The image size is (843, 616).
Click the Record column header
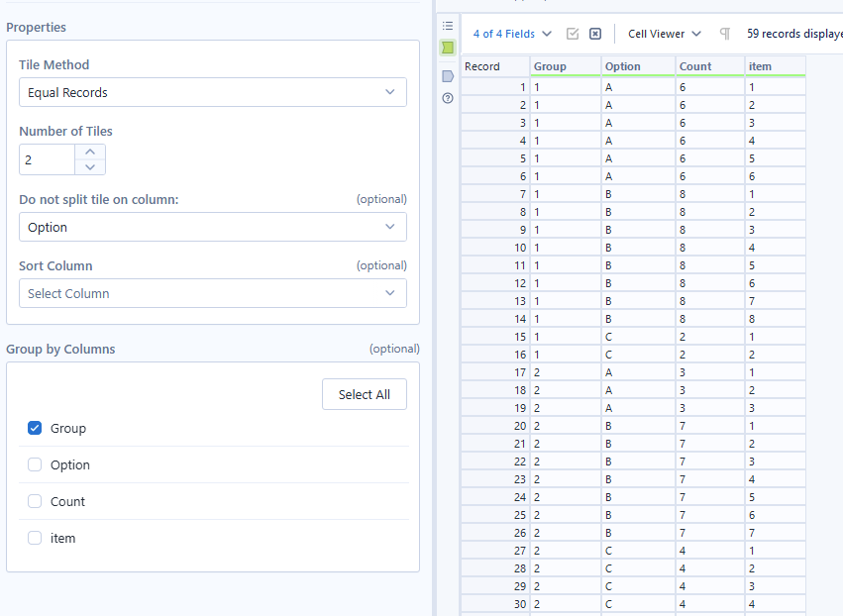pos(495,66)
